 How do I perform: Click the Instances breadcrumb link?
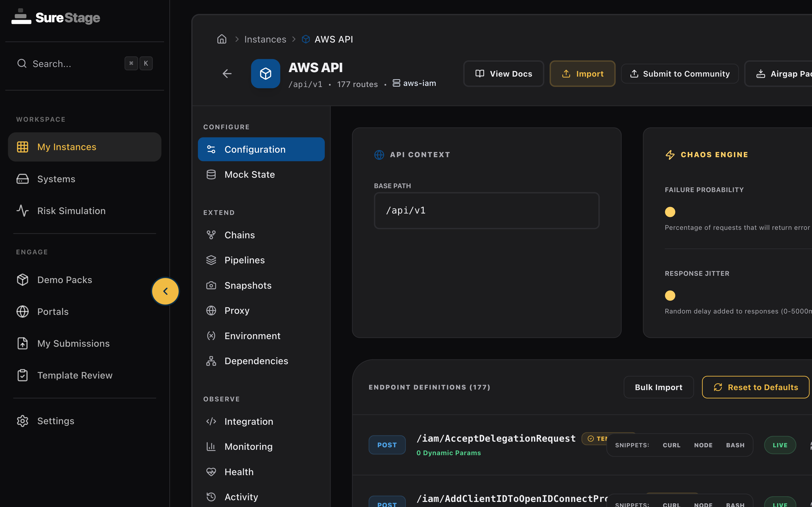pos(265,39)
